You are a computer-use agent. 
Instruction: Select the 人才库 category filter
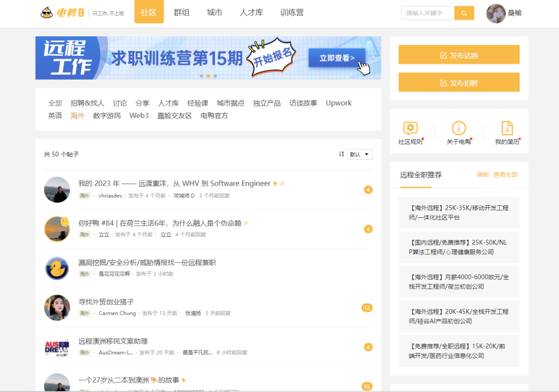coord(168,103)
